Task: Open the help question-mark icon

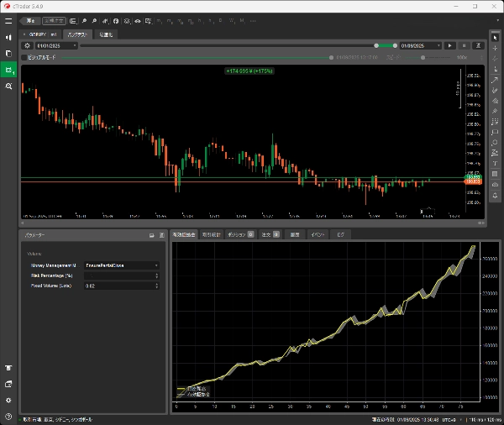Action: tap(8, 417)
